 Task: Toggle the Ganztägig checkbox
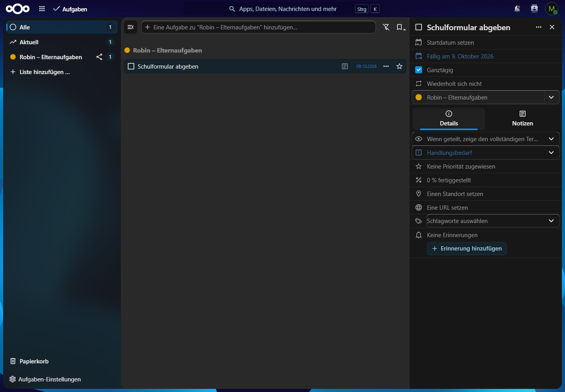(x=419, y=70)
